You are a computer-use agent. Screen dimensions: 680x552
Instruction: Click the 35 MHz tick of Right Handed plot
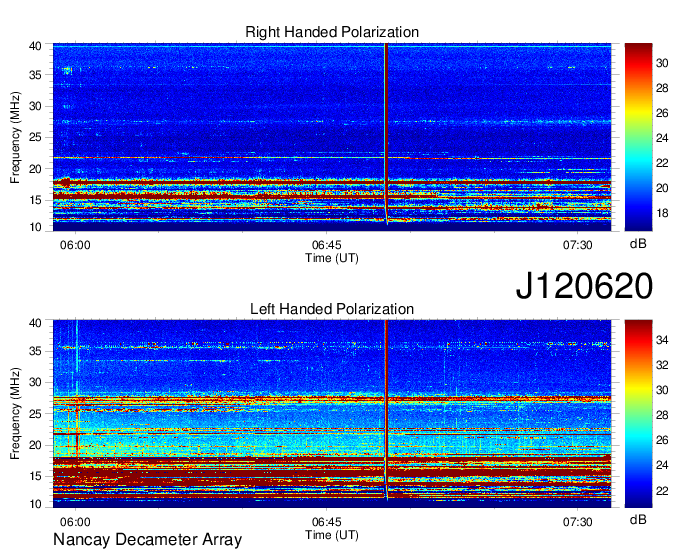click(x=35, y=75)
